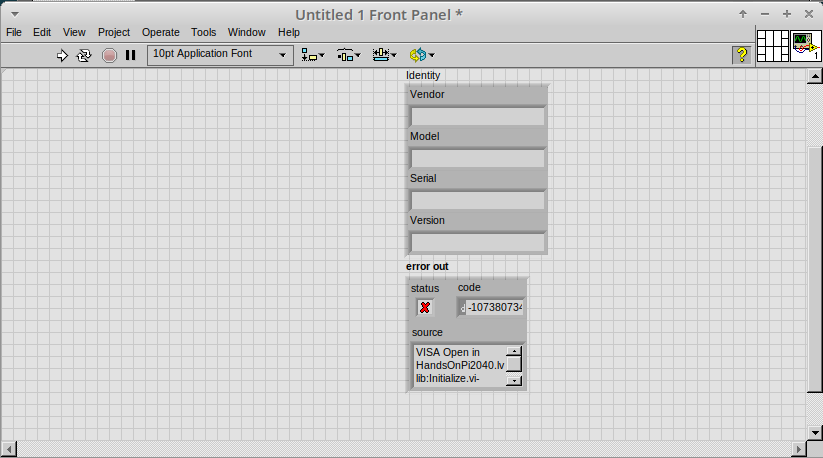Click the source label

click(427, 333)
